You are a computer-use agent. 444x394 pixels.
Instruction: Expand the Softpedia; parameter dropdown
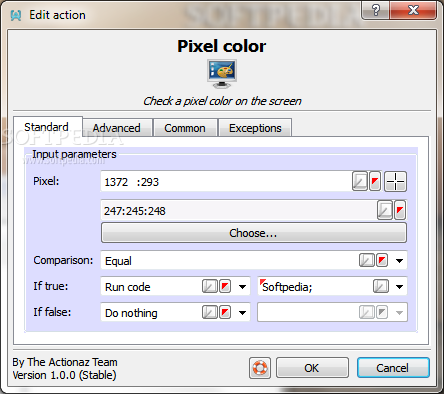click(399, 287)
